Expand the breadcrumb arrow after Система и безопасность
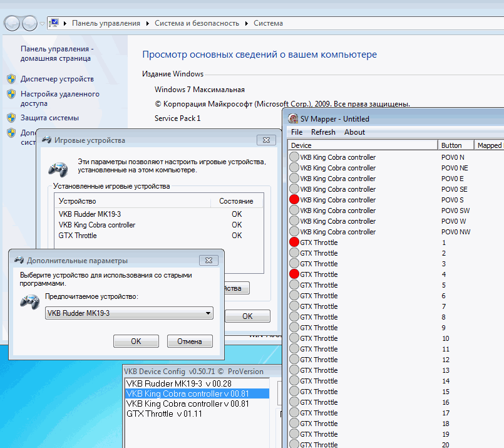Viewport: 504px width, 448px height. pos(247,23)
